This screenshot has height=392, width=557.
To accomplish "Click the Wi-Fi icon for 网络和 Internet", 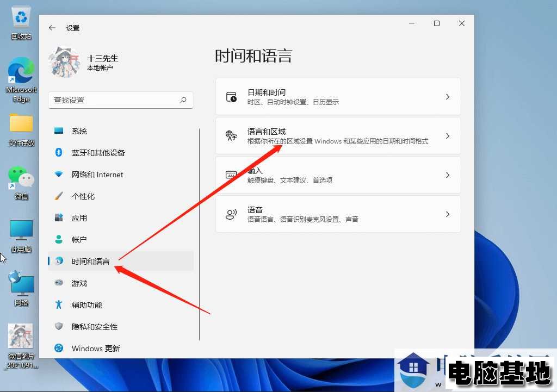I will 59,175.
